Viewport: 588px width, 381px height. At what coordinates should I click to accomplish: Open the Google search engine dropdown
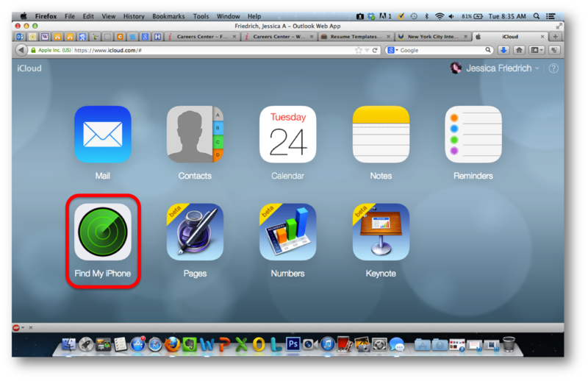[392, 50]
